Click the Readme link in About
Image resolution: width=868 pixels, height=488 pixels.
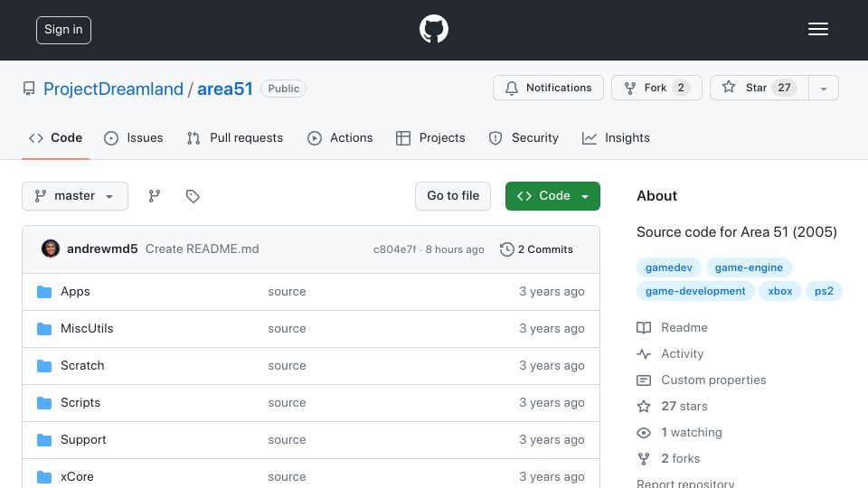click(684, 327)
